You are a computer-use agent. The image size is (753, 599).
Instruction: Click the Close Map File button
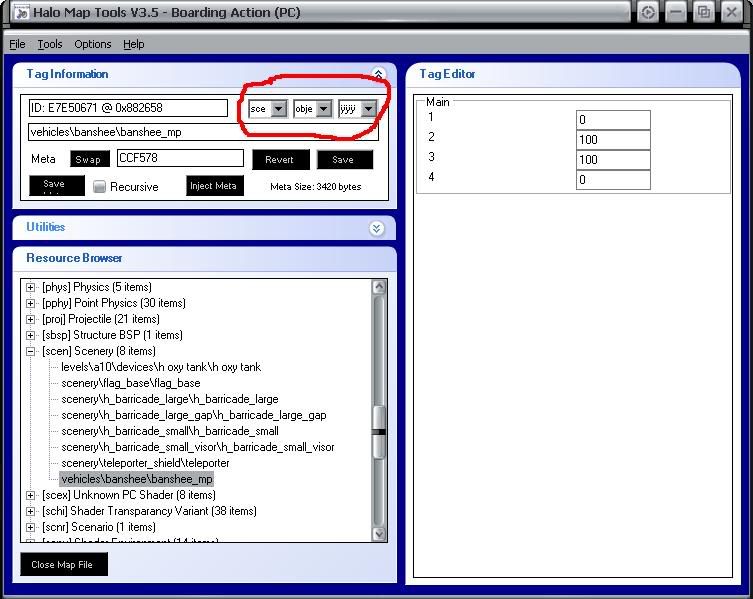pyautogui.click(x=64, y=564)
